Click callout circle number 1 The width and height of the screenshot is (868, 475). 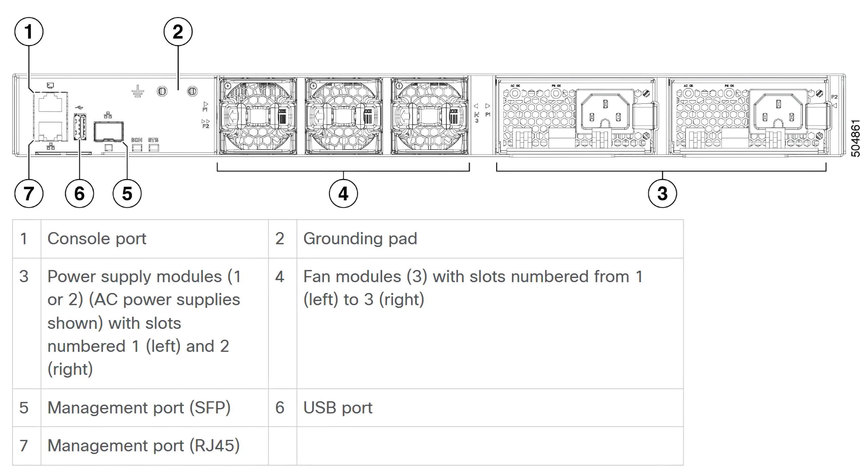point(29,32)
